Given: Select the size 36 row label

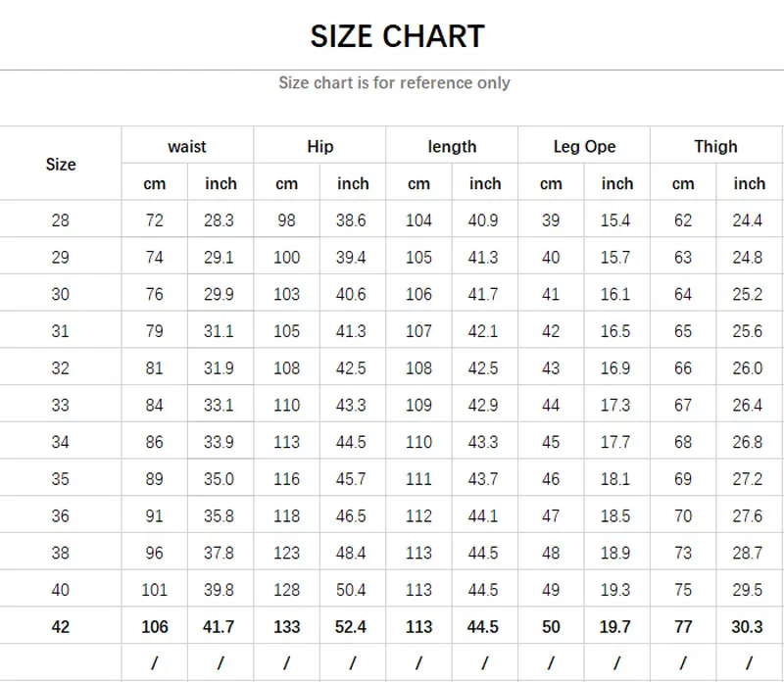Looking at the screenshot, I should click(x=61, y=515).
